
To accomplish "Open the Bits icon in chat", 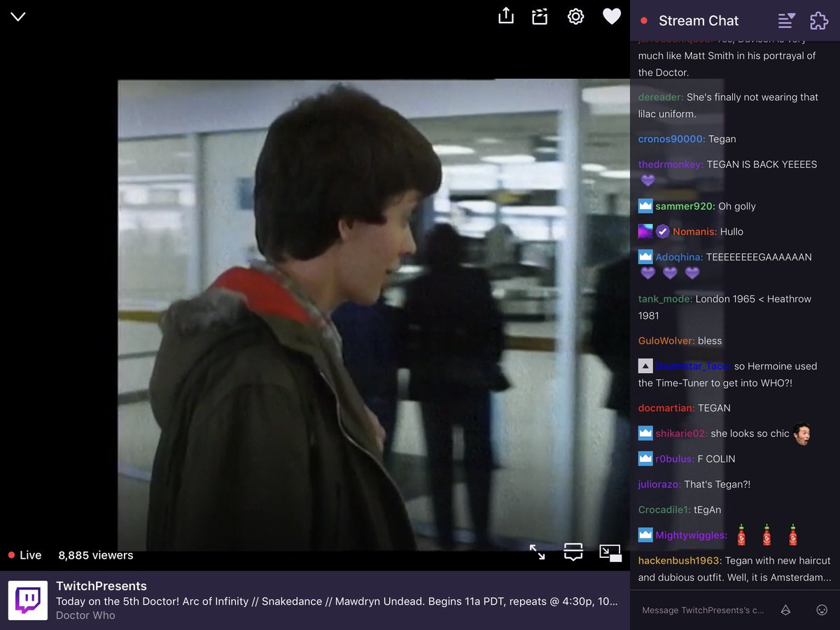I will pos(785,610).
